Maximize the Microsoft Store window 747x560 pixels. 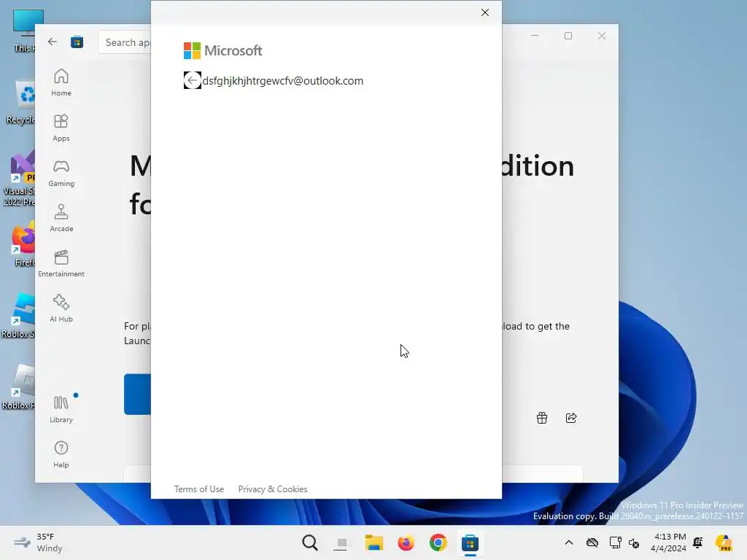click(x=568, y=36)
